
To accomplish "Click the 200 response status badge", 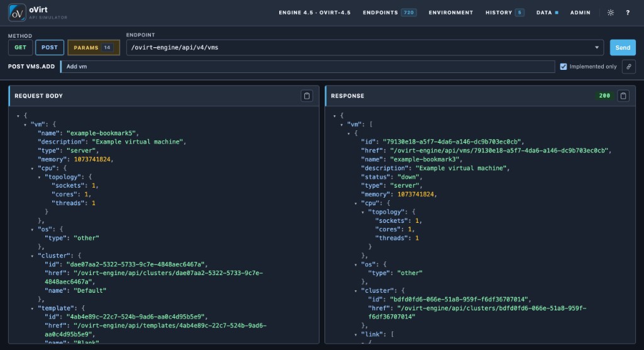I will point(604,96).
